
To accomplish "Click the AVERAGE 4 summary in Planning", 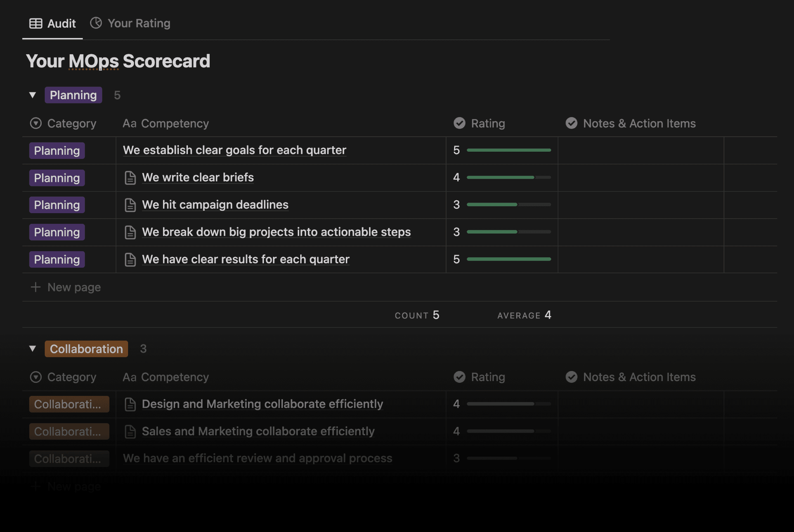I will pyautogui.click(x=524, y=315).
